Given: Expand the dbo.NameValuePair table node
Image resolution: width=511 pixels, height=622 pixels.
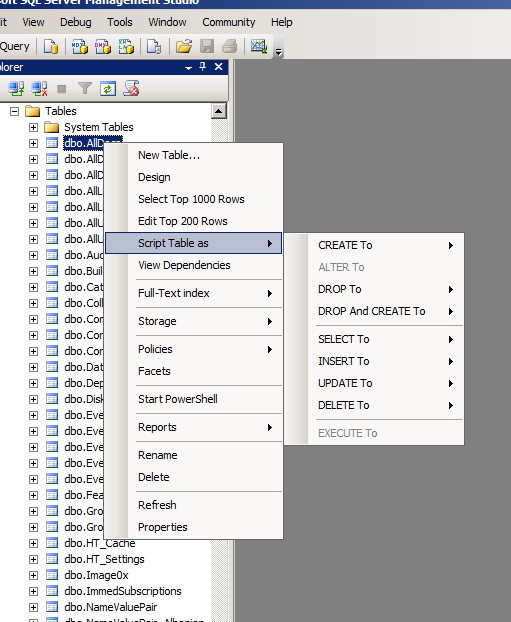Looking at the screenshot, I should (x=33, y=607).
